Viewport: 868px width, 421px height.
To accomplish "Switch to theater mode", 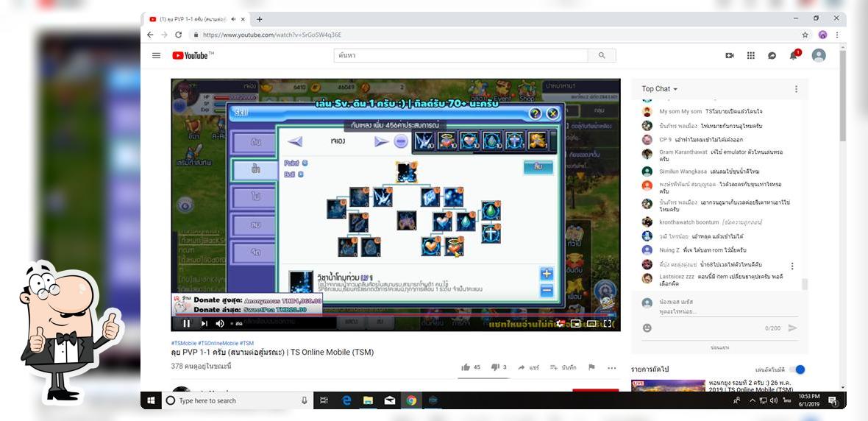I will pyautogui.click(x=591, y=324).
